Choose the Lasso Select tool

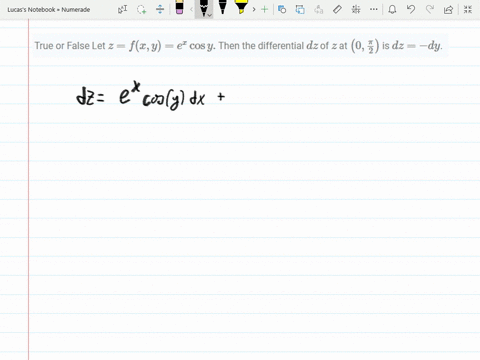[142, 9]
